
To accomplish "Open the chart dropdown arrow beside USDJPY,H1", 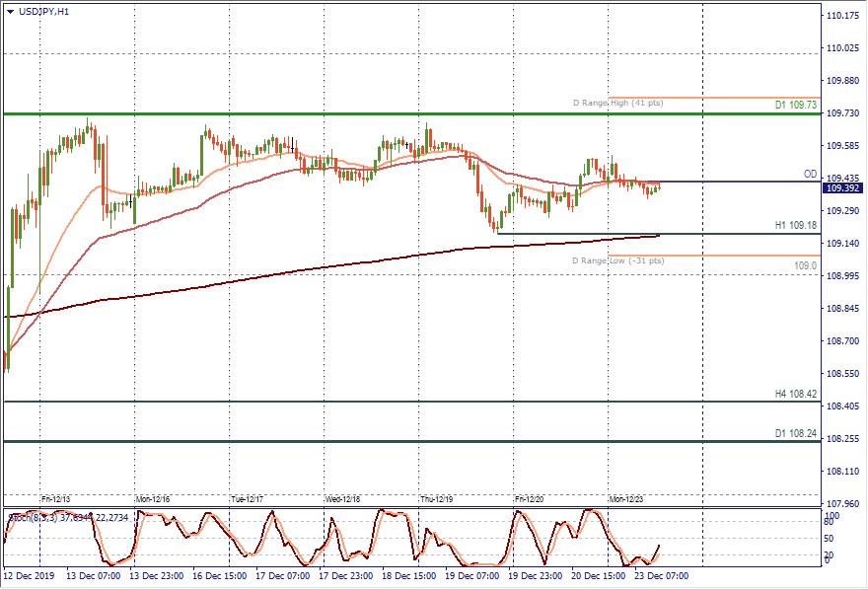I will pyautogui.click(x=10, y=11).
